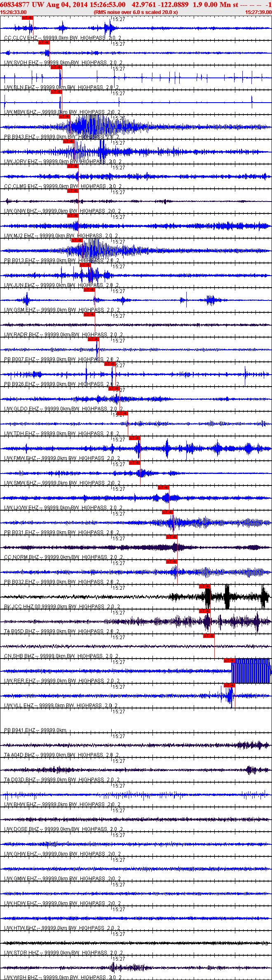Click the red pick marker on the UW.MJ2 trace

pyautogui.click(x=73, y=216)
